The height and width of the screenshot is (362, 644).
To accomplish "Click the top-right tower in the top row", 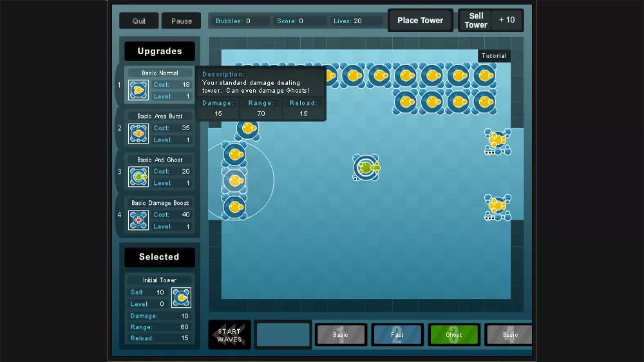I will [485, 75].
